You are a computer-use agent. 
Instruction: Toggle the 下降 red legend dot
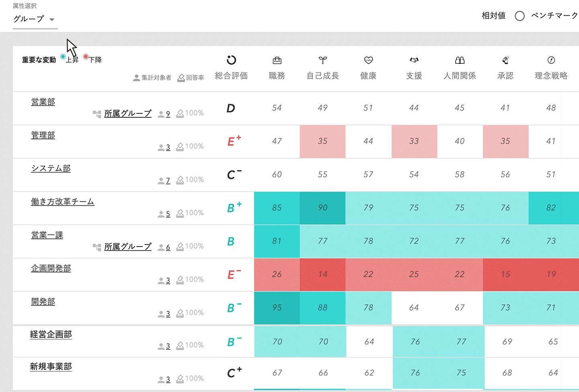[x=85, y=57]
